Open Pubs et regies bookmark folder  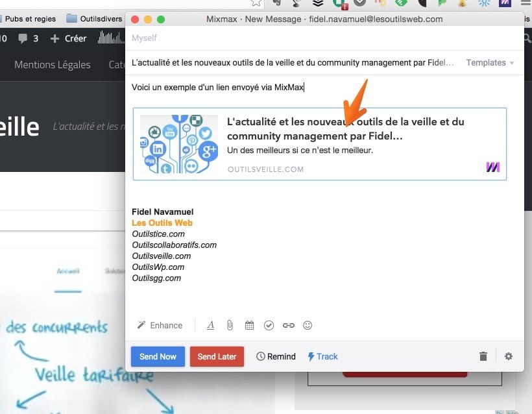[x=28, y=19]
